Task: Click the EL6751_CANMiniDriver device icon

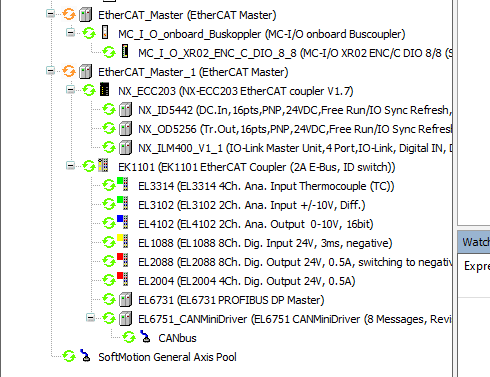Action: point(125,319)
